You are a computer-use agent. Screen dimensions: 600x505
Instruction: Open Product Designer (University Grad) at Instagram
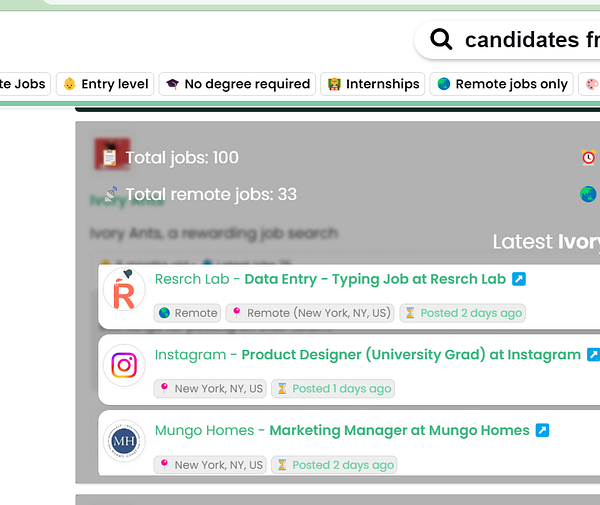pyautogui.click(x=411, y=355)
